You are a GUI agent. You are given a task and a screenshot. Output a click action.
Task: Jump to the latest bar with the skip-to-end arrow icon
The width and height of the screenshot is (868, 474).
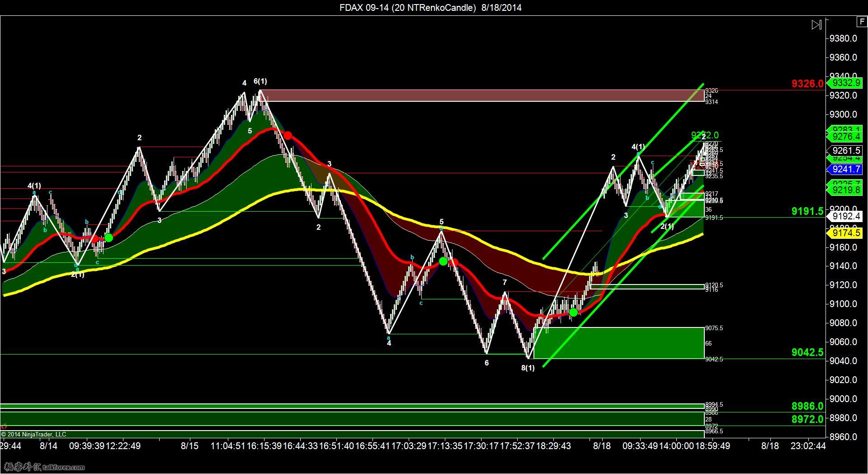click(816, 25)
